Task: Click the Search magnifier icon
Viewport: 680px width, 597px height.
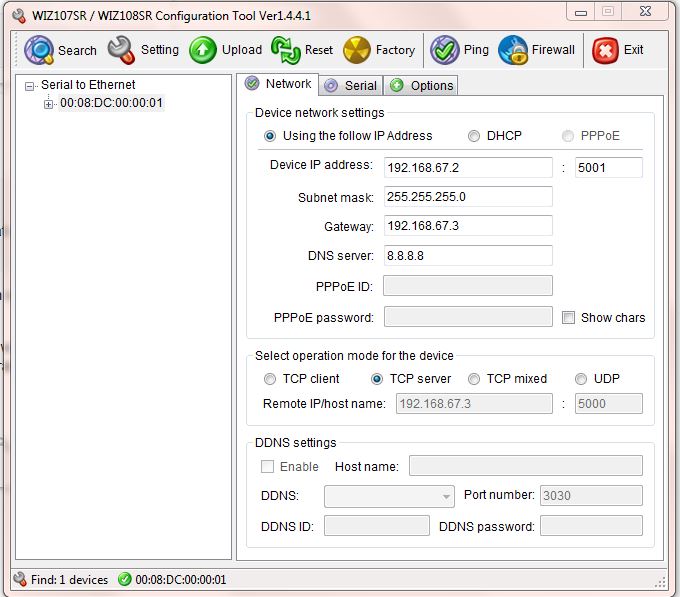Action: pos(39,50)
